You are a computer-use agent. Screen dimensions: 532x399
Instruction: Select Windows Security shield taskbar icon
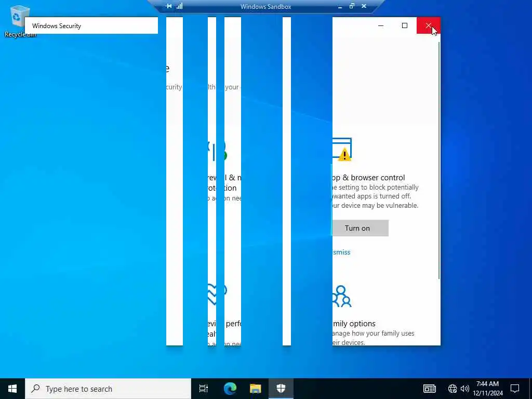click(x=281, y=389)
